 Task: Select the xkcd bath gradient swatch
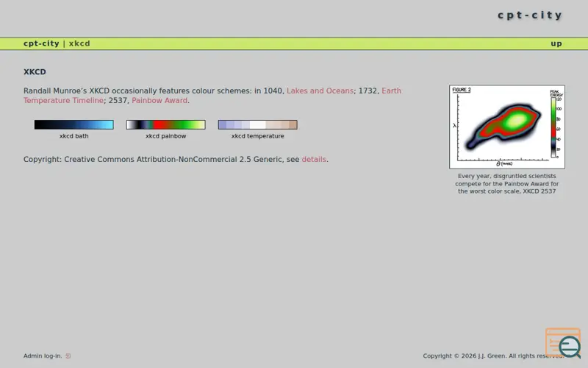74,124
